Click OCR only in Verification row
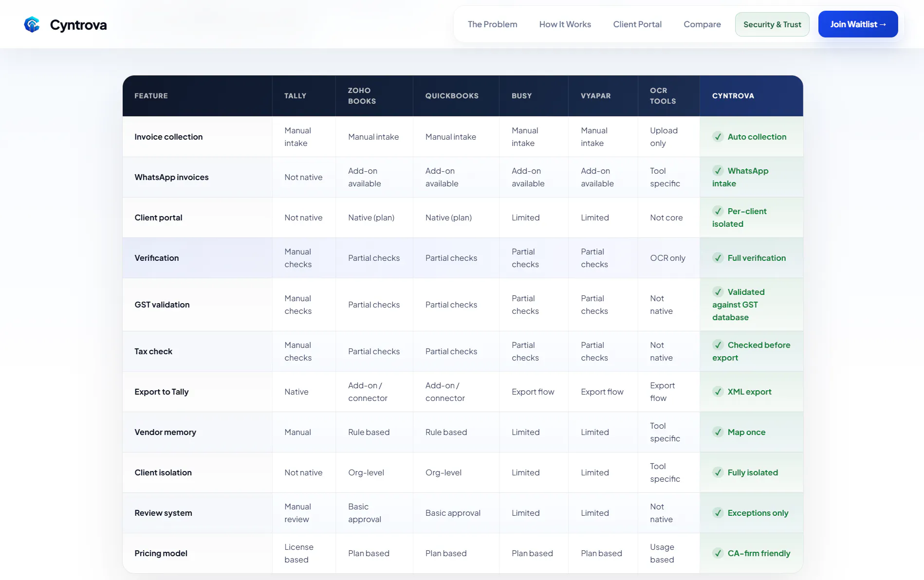The height and width of the screenshot is (580, 924). (667, 258)
